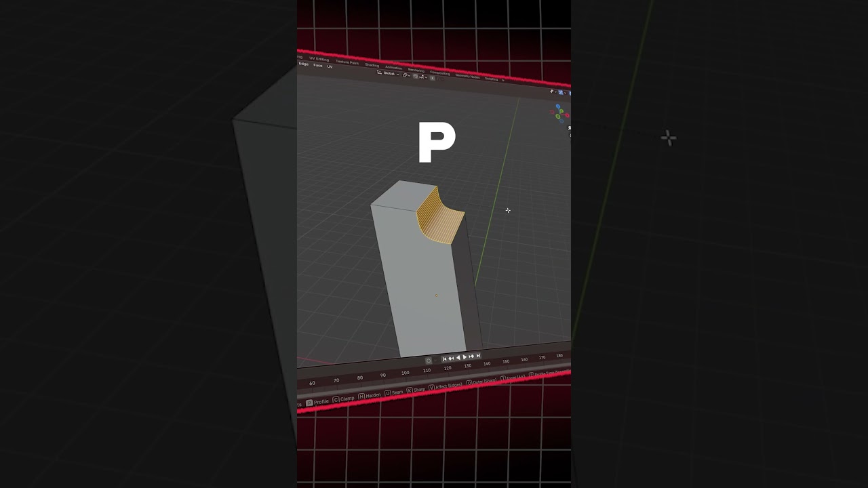Switch to the Geometry Nodes workspace tab
The width and height of the screenshot is (868, 488).
[x=468, y=76]
